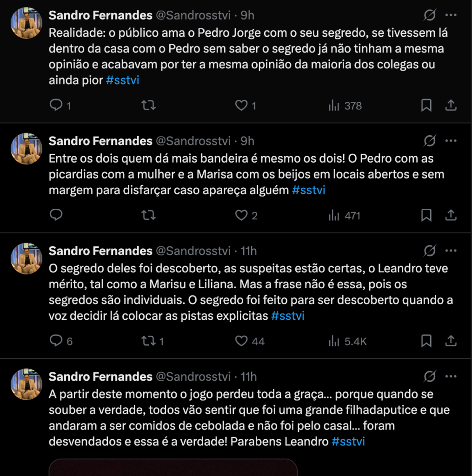Click Grok icon on the first tweet

coord(430,15)
